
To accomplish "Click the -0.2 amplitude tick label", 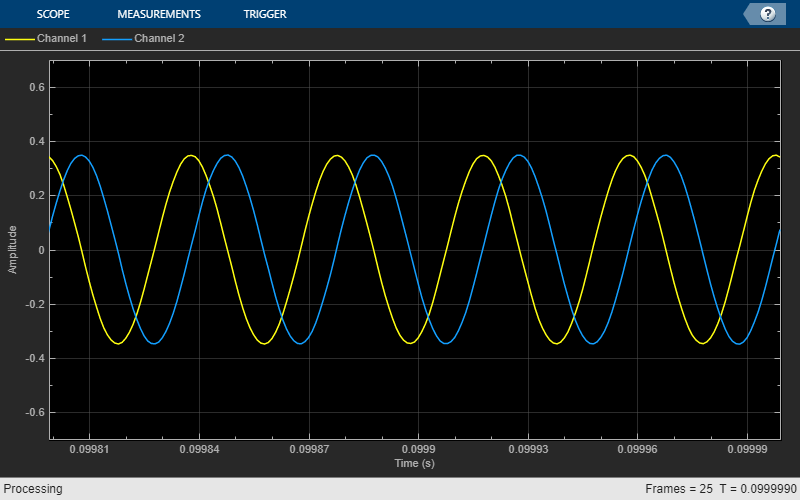I will pos(35,304).
